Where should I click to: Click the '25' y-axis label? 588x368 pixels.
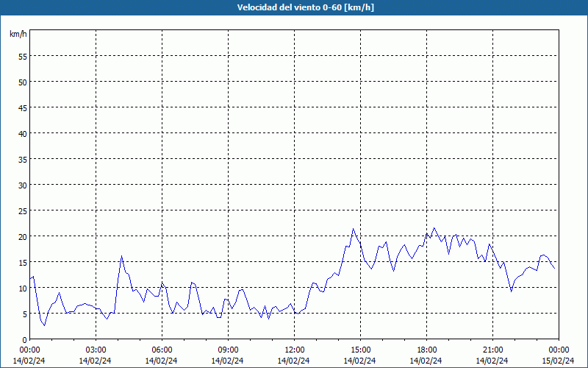[x=23, y=210]
